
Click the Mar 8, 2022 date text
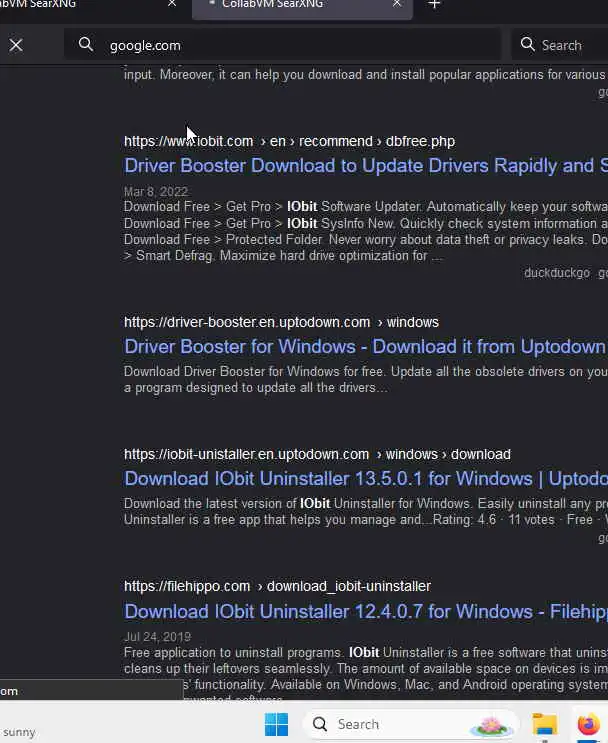pos(156,192)
